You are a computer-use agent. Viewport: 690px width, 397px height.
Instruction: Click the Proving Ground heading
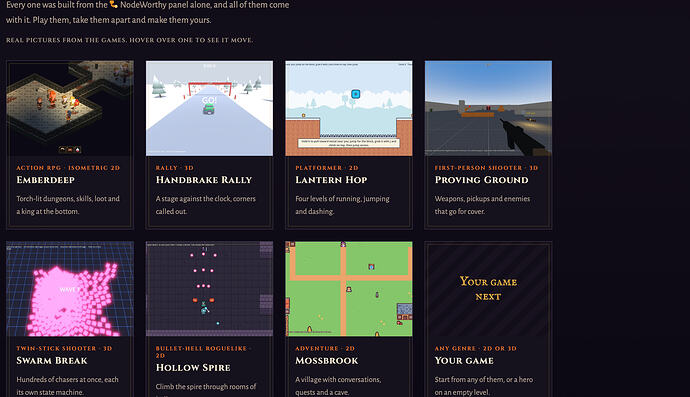[x=481, y=180]
